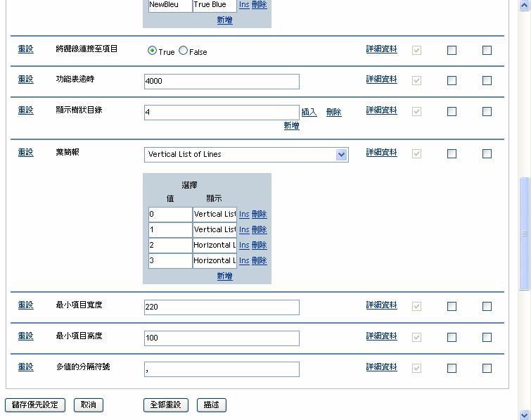Image resolution: width=531 pixels, height=420 pixels.
Task: Select the False radio button
Action: (x=184, y=51)
